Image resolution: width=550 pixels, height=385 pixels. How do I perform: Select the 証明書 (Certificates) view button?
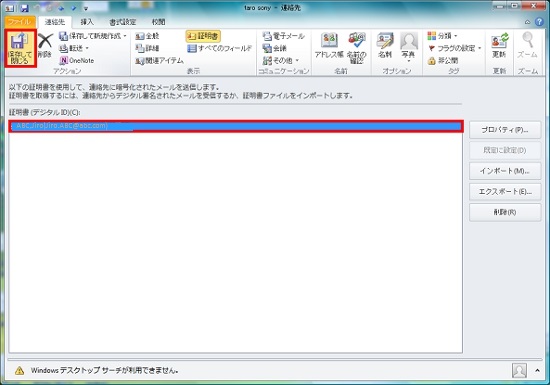tap(203, 36)
